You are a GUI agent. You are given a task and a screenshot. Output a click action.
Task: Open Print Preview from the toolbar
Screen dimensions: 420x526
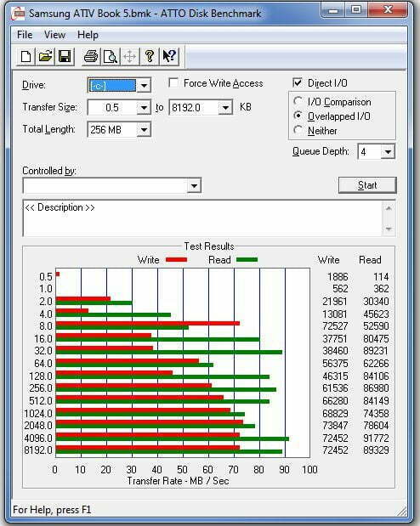click(x=111, y=56)
